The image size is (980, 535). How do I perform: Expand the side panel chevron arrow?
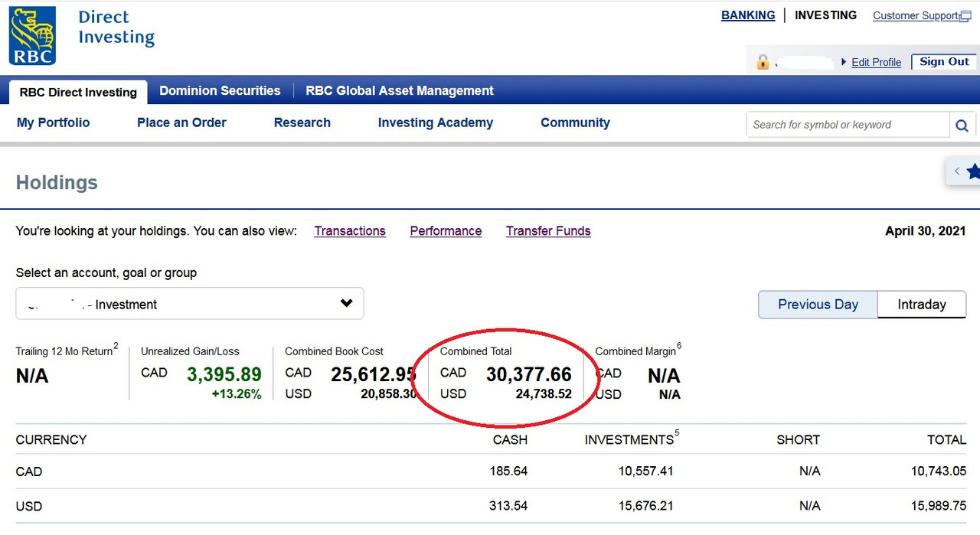(x=956, y=171)
